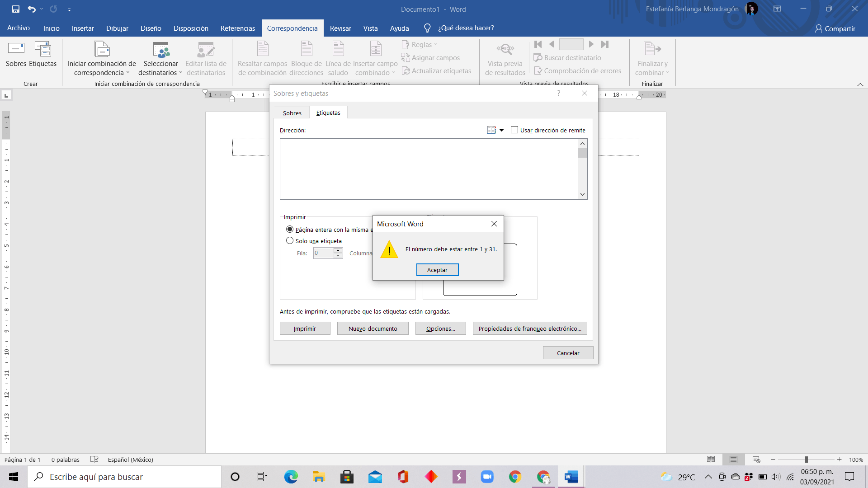
Task: Collapse the ribbon with the chevron
Action: click(x=860, y=84)
